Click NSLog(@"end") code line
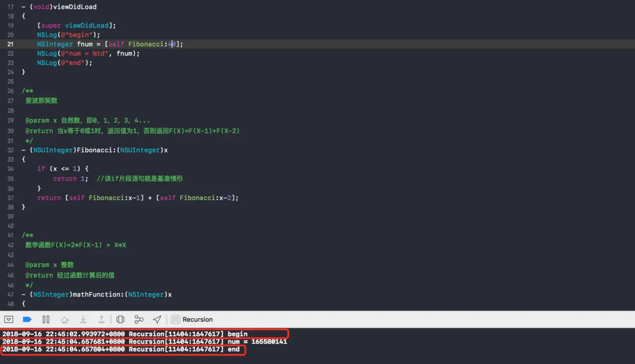The image size is (635, 364). coord(65,62)
